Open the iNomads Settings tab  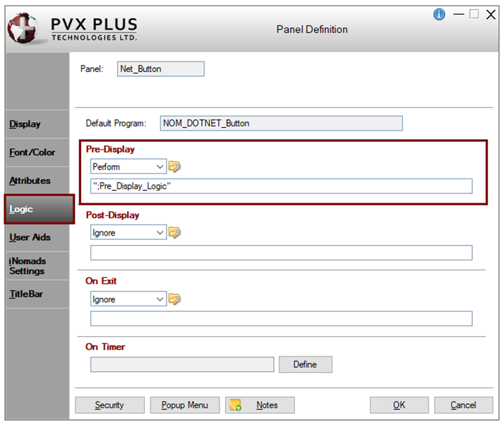pyautogui.click(x=27, y=265)
